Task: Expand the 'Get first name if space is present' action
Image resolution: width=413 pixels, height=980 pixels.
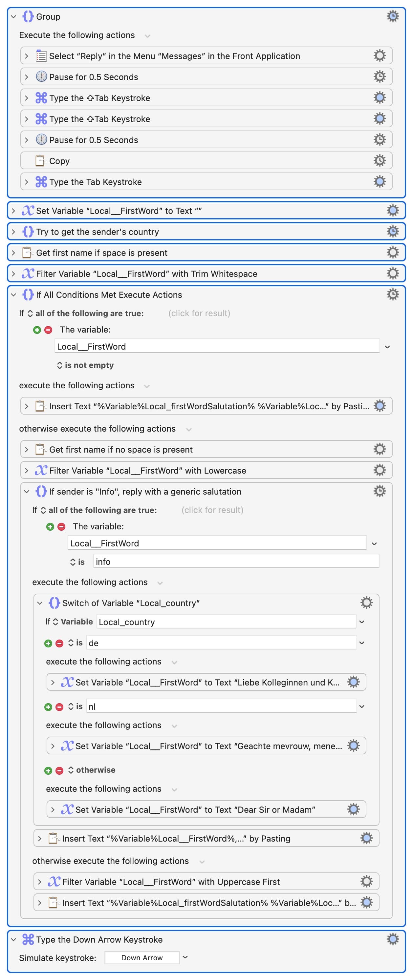Action: pyautogui.click(x=14, y=253)
